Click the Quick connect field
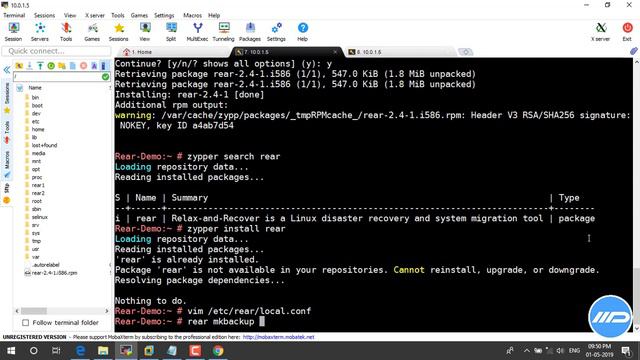The width and height of the screenshot is (640, 360). [56, 51]
